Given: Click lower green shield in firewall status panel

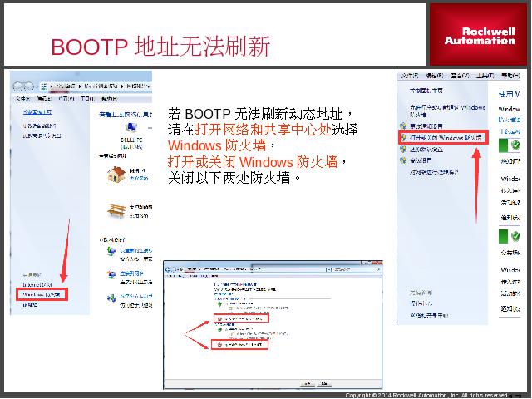Looking at the screenshot, I should pos(515,236).
